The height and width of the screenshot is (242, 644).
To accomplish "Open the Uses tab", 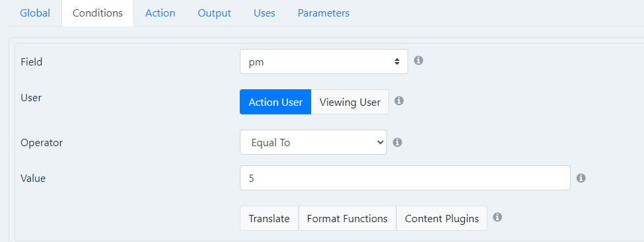I will (x=264, y=13).
